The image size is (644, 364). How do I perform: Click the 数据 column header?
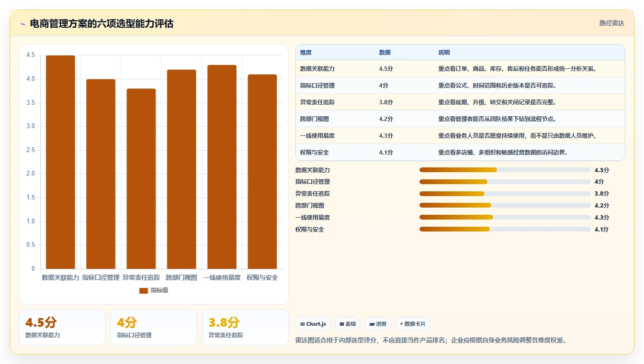(385, 53)
